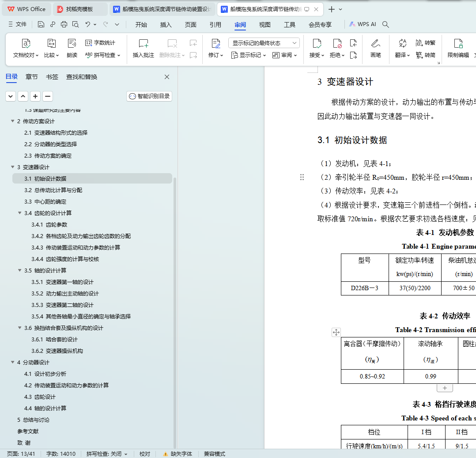Open WPS AI from the menu bar
The height and width of the screenshot is (458, 476).
click(x=363, y=24)
